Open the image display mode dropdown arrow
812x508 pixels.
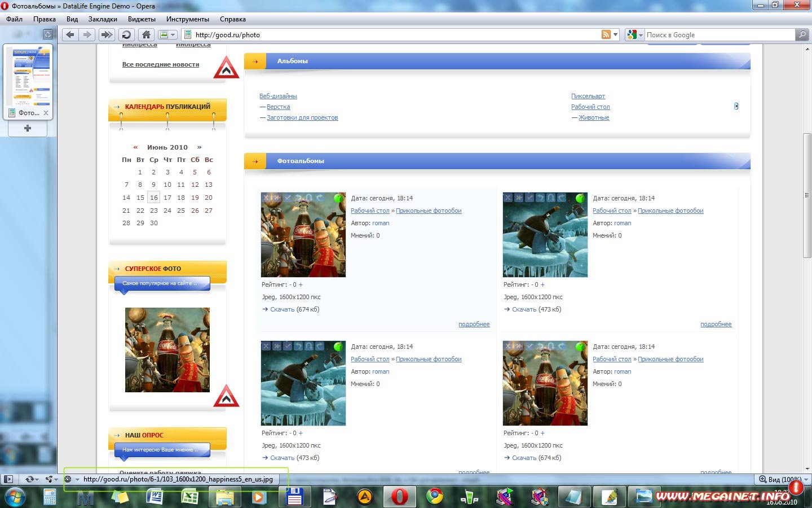[x=173, y=34]
